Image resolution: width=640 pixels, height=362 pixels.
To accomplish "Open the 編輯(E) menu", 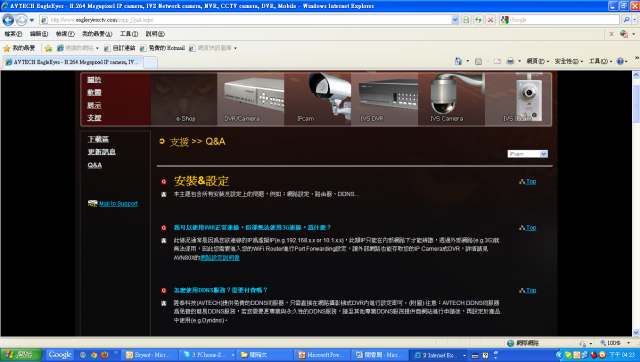I will click(39, 34).
